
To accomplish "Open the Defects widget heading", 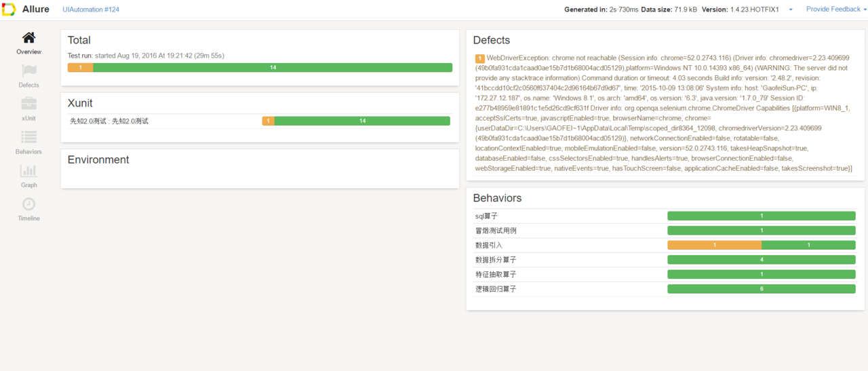I will pos(492,40).
